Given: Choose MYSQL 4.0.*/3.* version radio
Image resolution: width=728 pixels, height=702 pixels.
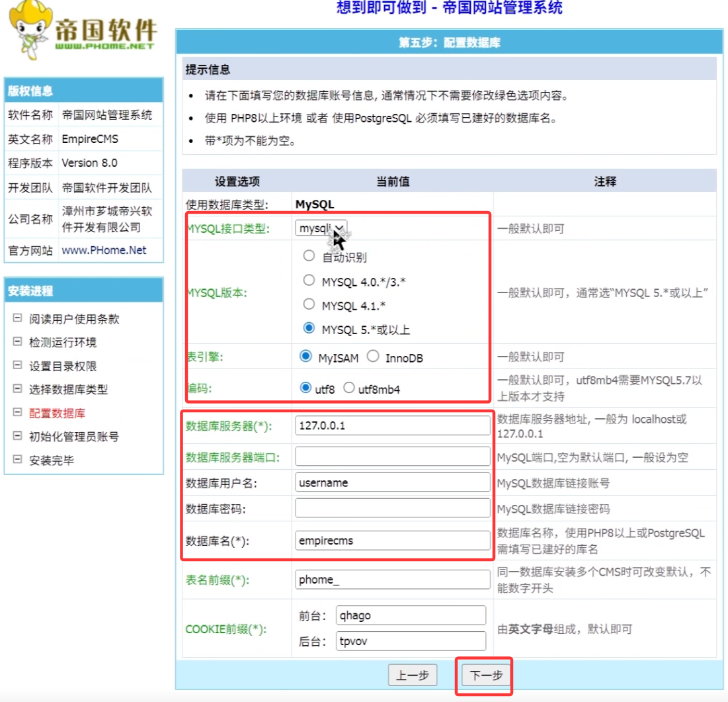Looking at the screenshot, I should 309,281.
